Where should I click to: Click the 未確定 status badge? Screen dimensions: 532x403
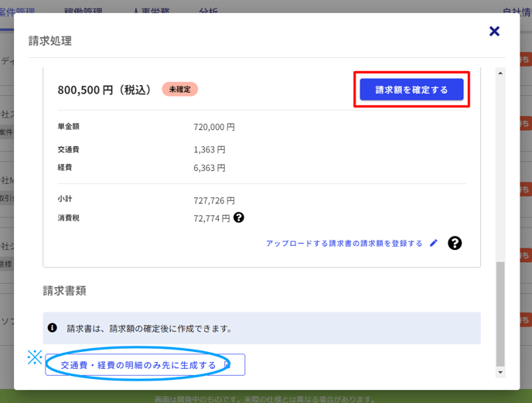click(179, 89)
